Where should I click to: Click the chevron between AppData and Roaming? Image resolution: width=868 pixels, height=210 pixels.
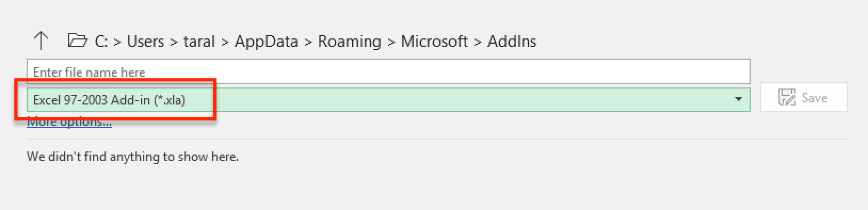click(308, 42)
